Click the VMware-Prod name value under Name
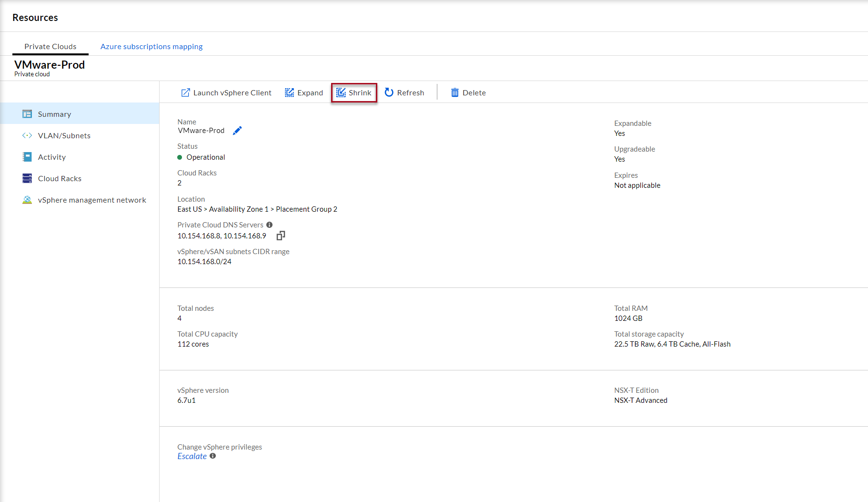Screen dimensions: 868x502 tap(201, 131)
